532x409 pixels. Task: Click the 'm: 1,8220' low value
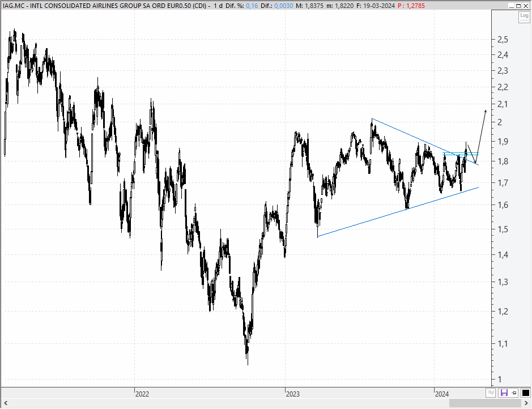pos(340,6)
